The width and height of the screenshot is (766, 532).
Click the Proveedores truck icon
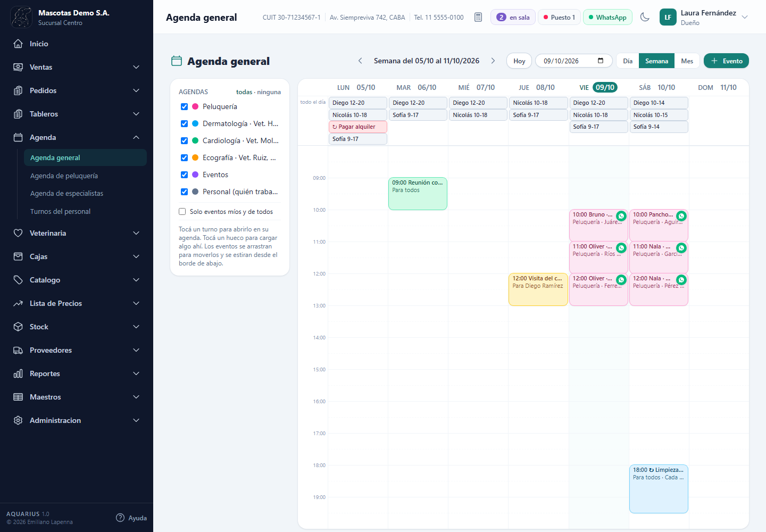pos(18,350)
